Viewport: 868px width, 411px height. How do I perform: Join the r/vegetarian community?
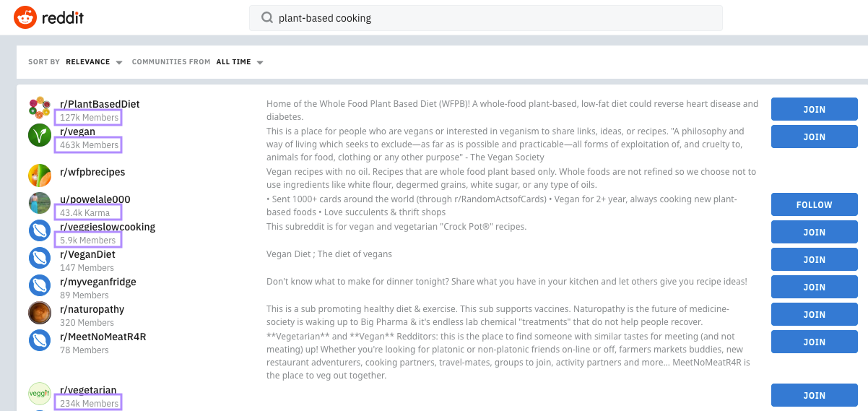coord(814,395)
